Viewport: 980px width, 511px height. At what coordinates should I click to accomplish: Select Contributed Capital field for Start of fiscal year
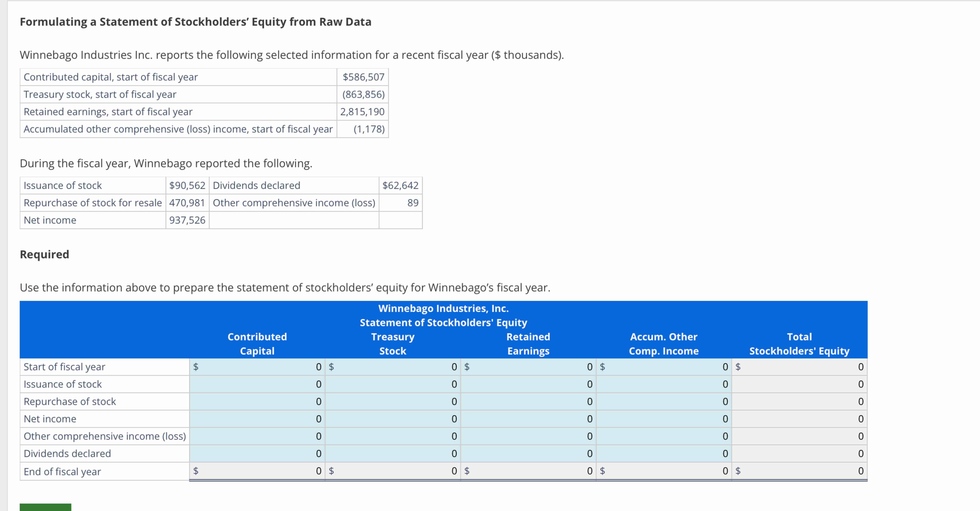tap(257, 367)
